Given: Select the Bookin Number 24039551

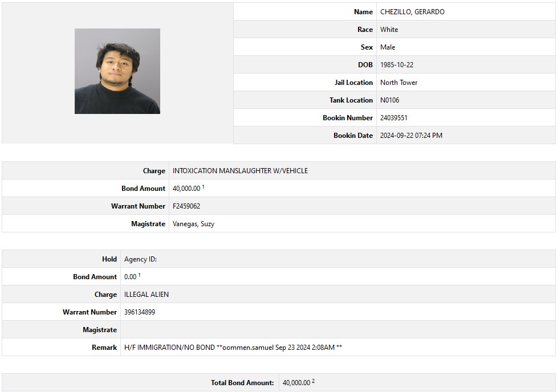Looking at the screenshot, I should tap(393, 118).
